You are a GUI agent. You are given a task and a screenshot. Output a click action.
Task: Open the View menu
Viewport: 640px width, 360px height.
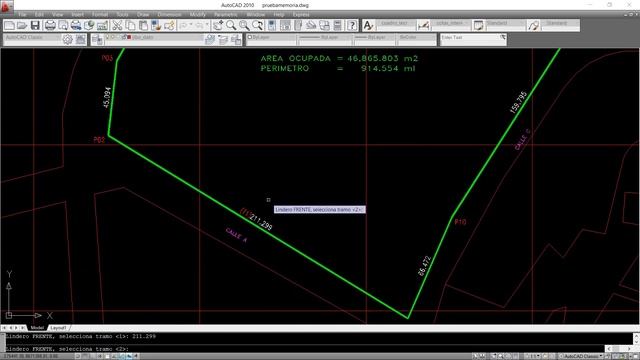point(58,14)
